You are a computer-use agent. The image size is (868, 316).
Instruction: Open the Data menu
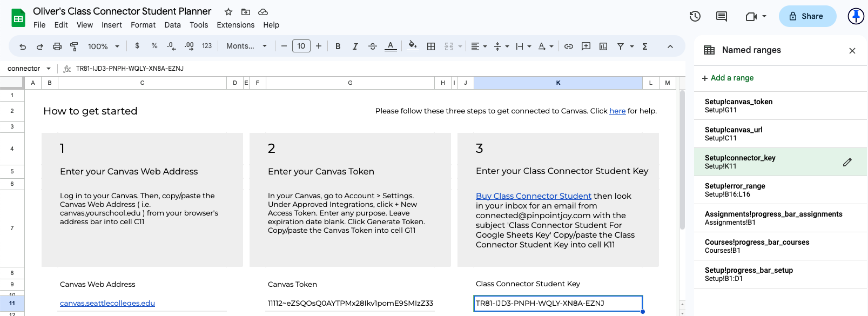[x=173, y=25]
